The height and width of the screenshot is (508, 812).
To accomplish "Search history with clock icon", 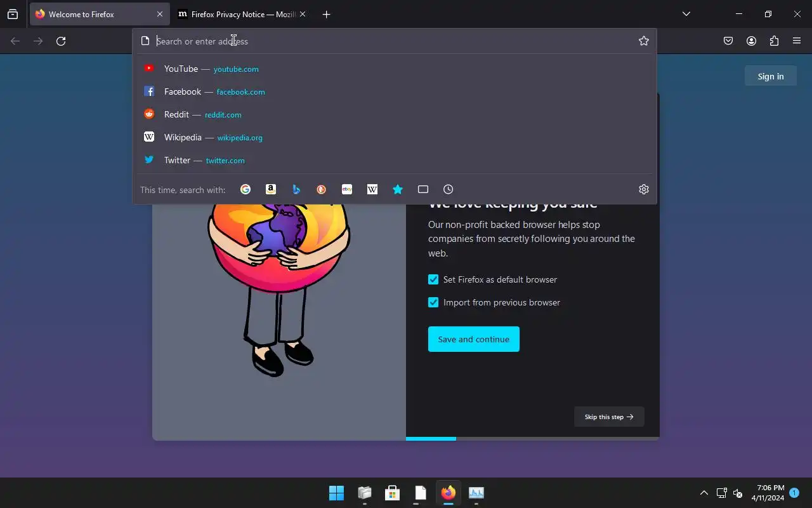I will [449, 189].
